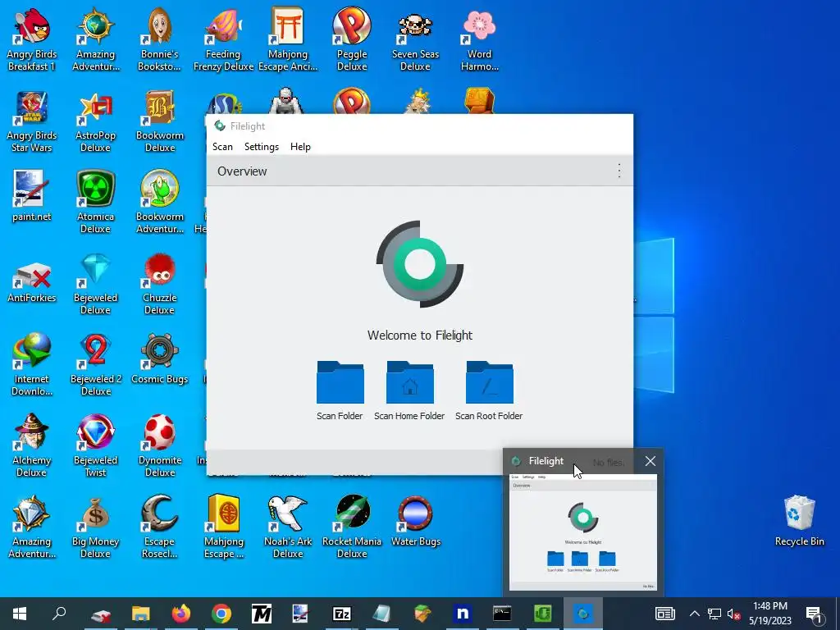The height and width of the screenshot is (630, 840).
Task: Expand the hidden system tray icons chevron
Action: (x=694, y=614)
